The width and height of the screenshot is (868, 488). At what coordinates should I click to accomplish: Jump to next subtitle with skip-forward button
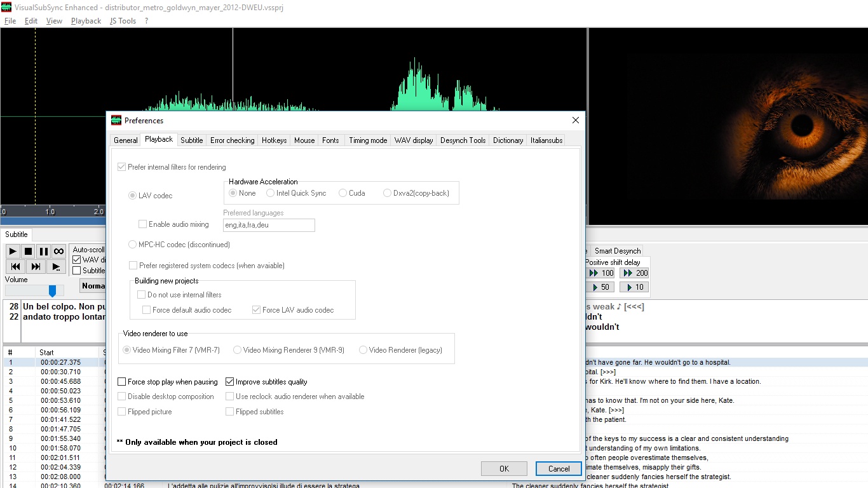click(36, 267)
